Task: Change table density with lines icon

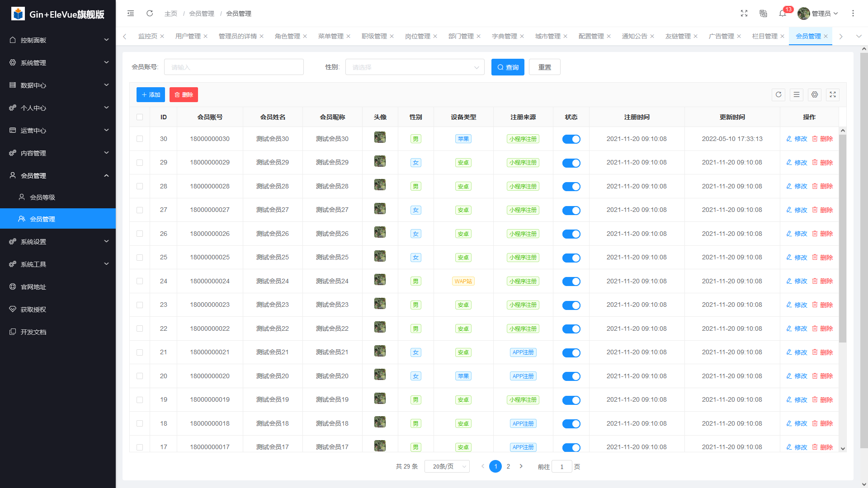Action: point(797,95)
